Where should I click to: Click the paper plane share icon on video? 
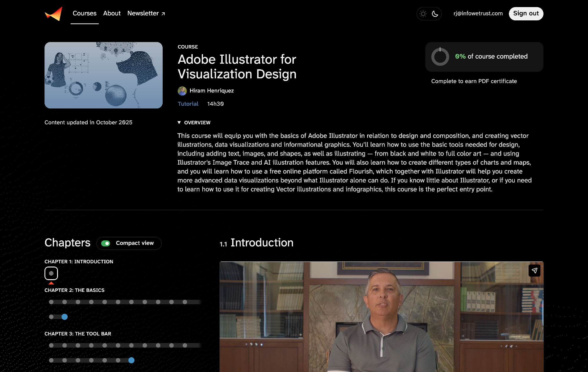534,270
